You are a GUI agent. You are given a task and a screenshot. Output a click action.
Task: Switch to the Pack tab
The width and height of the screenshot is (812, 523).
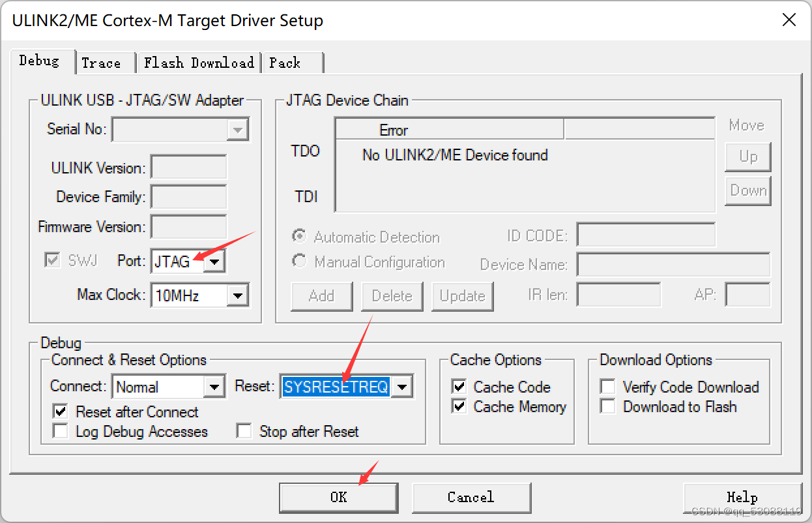(x=291, y=63)
